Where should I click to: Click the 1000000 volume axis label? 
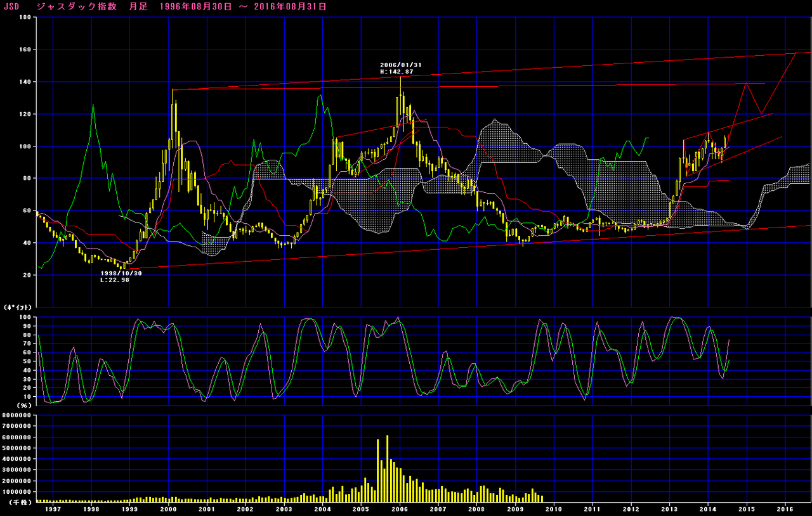[18, 491]
